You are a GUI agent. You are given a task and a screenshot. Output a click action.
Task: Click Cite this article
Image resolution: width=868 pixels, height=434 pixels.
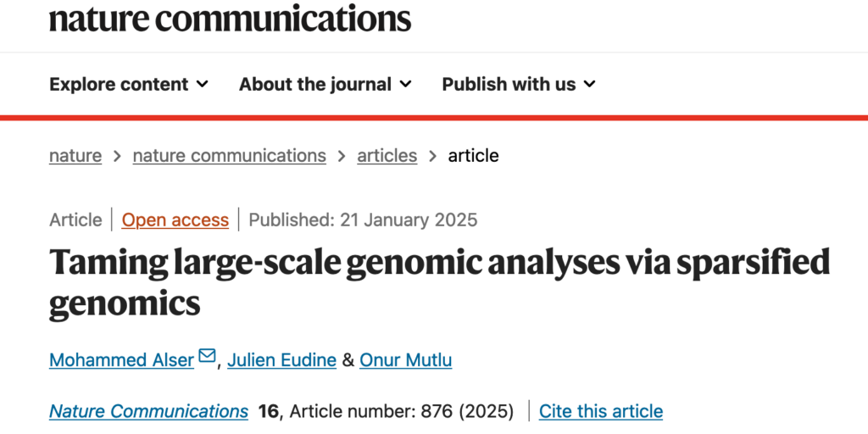point(601,411)
